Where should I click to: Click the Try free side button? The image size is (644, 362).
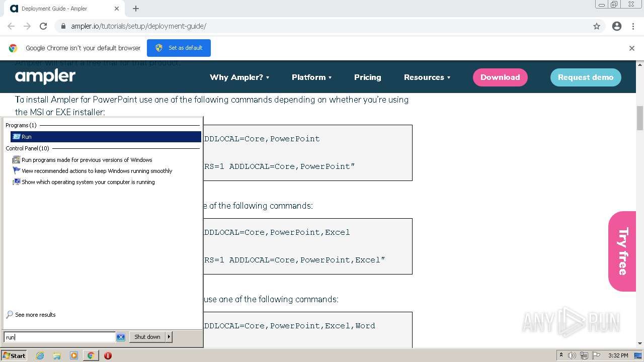click(x=622, y=251)
